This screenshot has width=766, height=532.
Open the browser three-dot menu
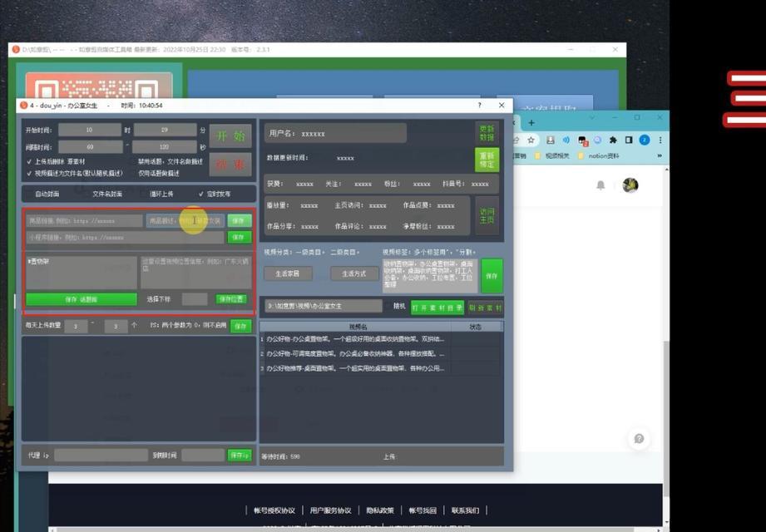660,140
